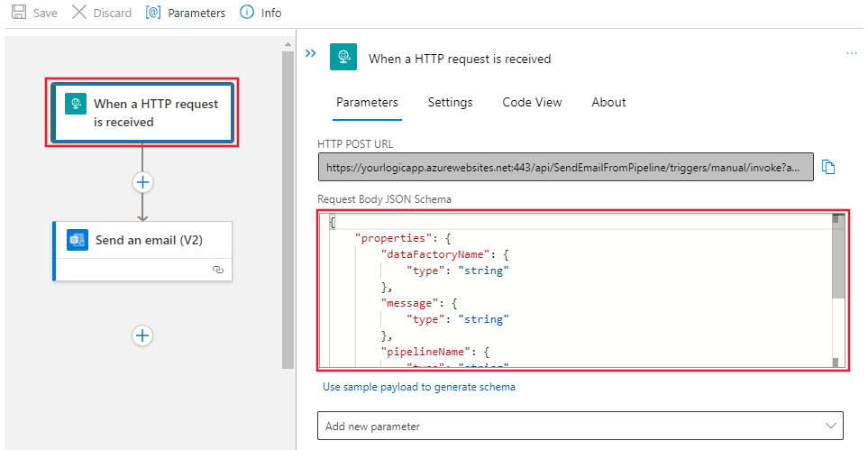This screenshot has width=868, height=450.
Task: Add a new step below Send an email
Action: pyautogui.click(x=142, y=335)
